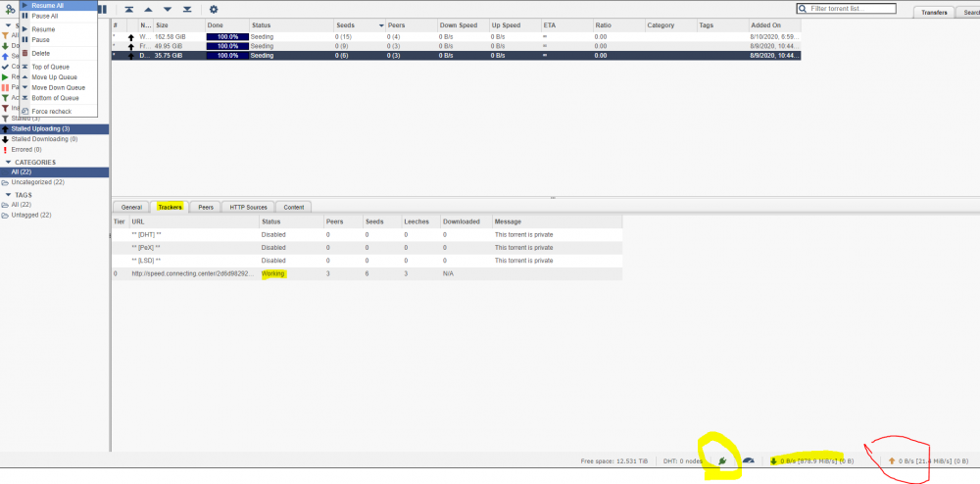Click the move to top of queue toolbar icon
Viewport: 980px width, 484px height.
pos(128,10)
